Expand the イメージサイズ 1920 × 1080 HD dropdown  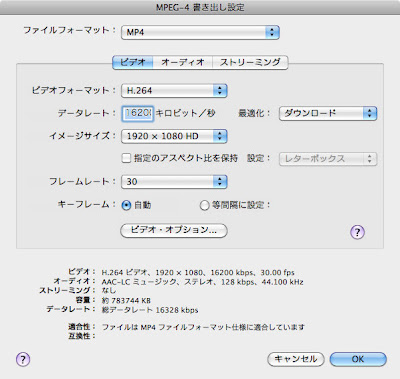pos(174,136)
